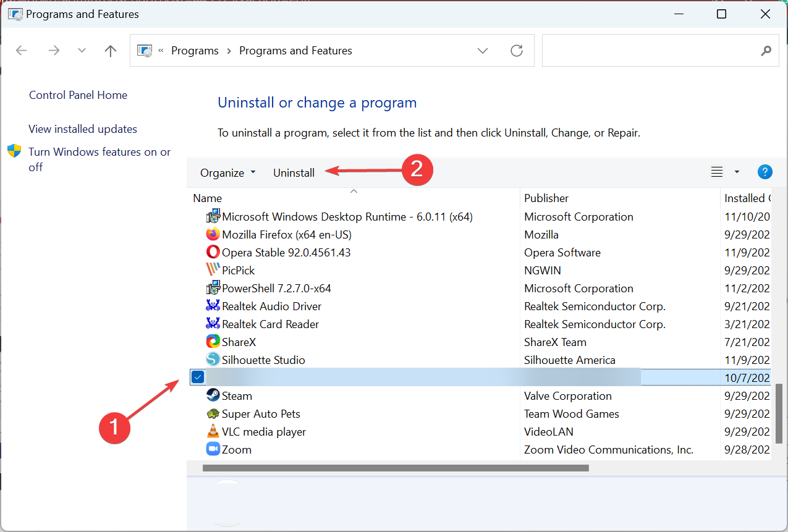Click the Programs and Features breadcrumb
Viewport: 788px width, 532px height.
coord(295,51)
